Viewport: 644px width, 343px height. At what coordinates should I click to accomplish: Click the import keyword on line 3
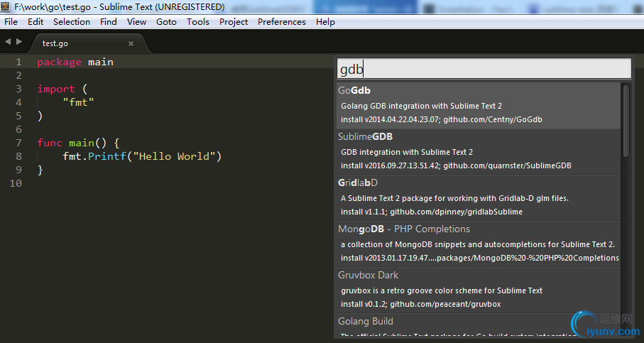tap(56, 89)
